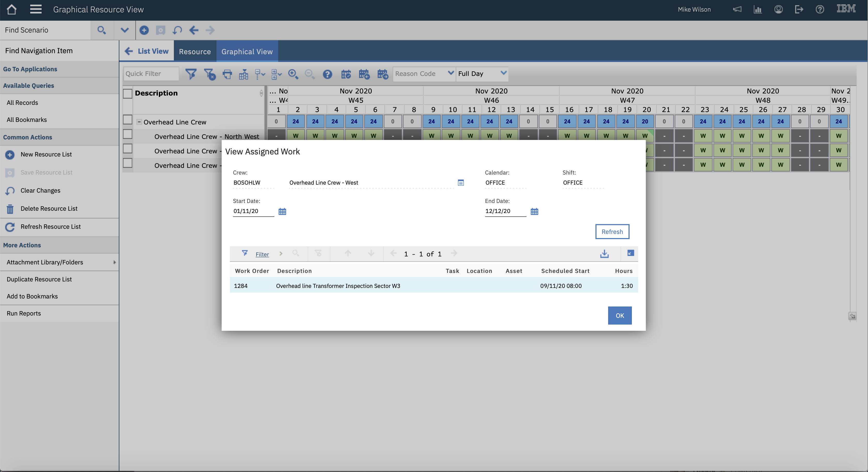Viewport: 868px width, 472px height.
Task: Check the Overhead Line Crew parent checkbox
Action: tap(127, 120)
